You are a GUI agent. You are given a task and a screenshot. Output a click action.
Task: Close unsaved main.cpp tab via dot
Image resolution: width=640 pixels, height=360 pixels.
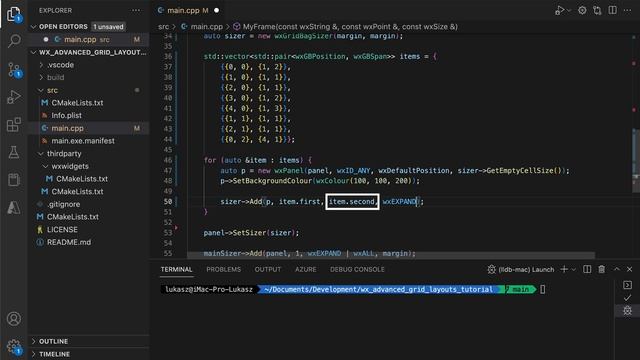tap(217, 11)
